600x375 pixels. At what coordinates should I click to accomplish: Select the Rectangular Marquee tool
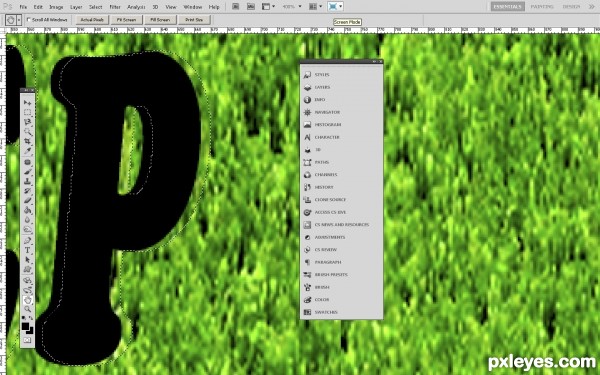(28, 112)
